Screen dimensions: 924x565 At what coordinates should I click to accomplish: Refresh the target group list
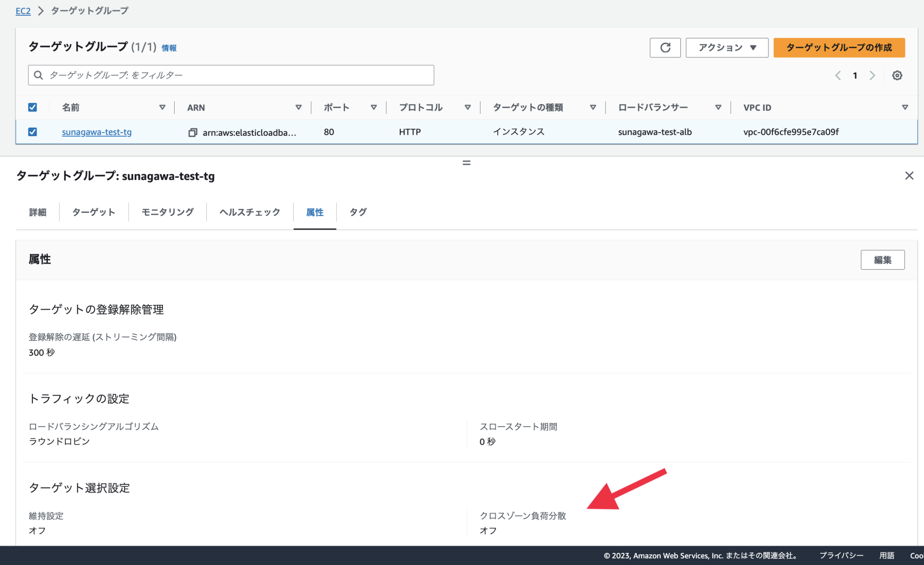click(665, 47)
